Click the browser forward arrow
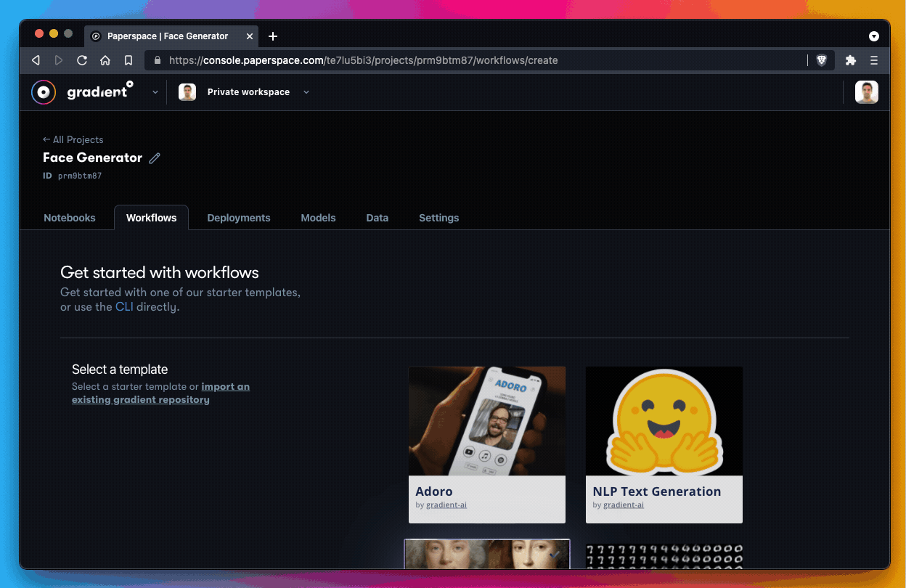The height and width of the screenshot is (588, 906). click(59, 60)
